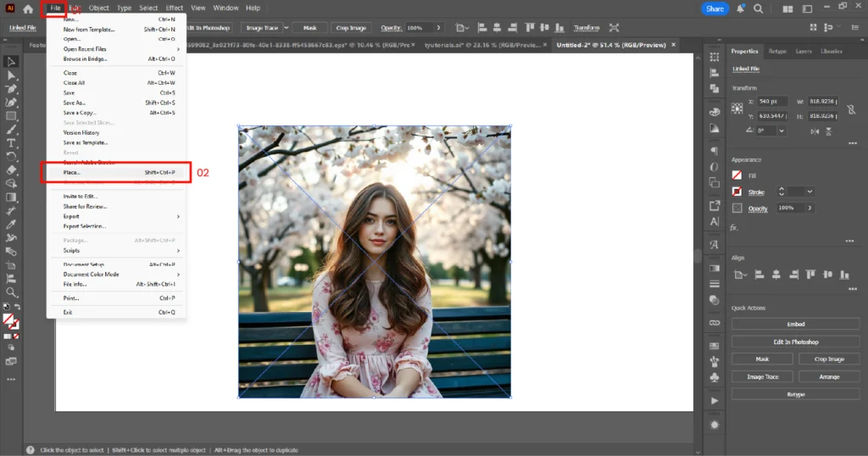Expand Image Trace presets dropdown
Image resolution: width=868 pixels, height=456 pixels.
287,28
